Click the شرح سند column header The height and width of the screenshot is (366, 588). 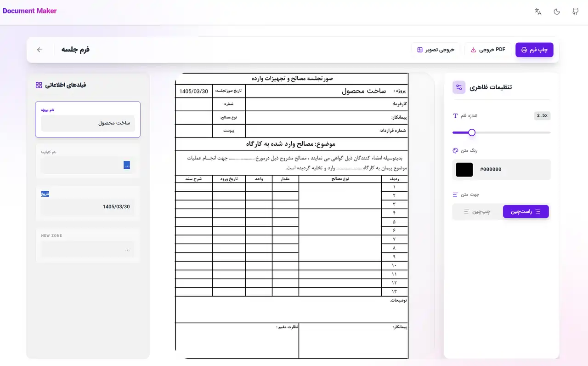click(193, 179)
